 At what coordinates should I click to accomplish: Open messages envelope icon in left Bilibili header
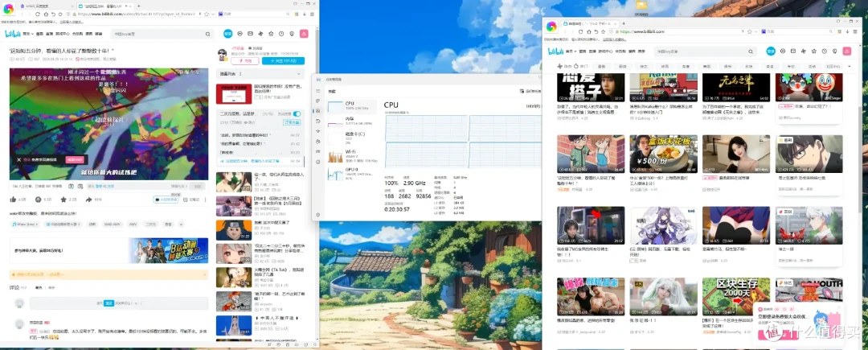pos(250,34)
